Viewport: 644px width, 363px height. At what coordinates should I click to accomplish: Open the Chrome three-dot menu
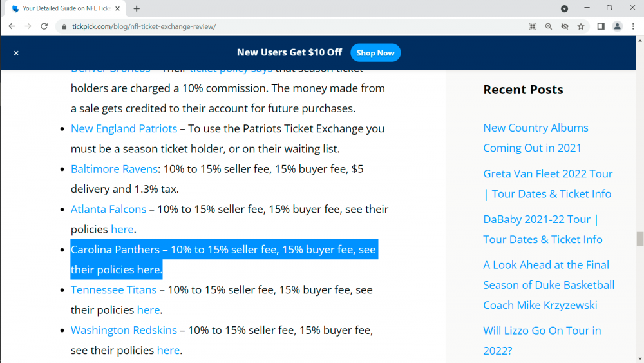(634, 26)
